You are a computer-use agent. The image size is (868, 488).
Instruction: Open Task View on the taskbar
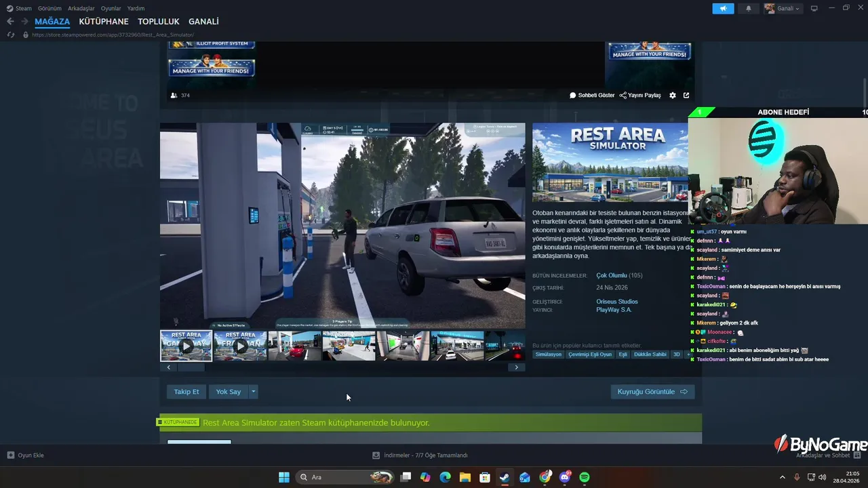406,477
